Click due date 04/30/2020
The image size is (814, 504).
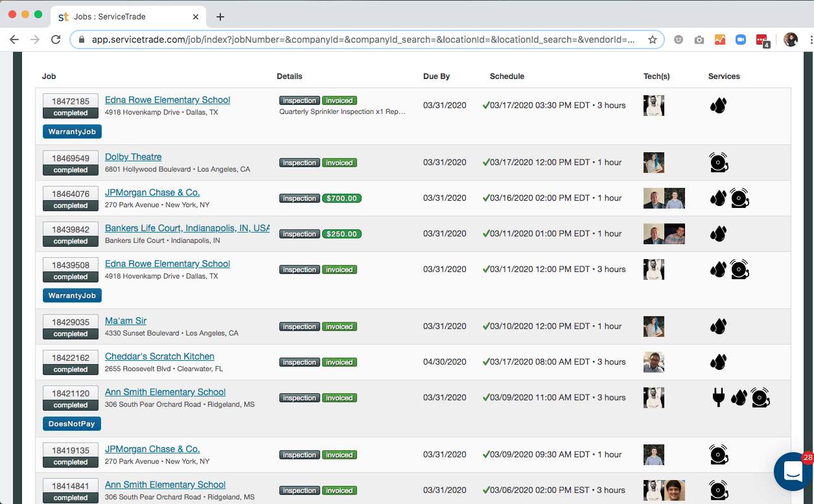coord(445,361)
